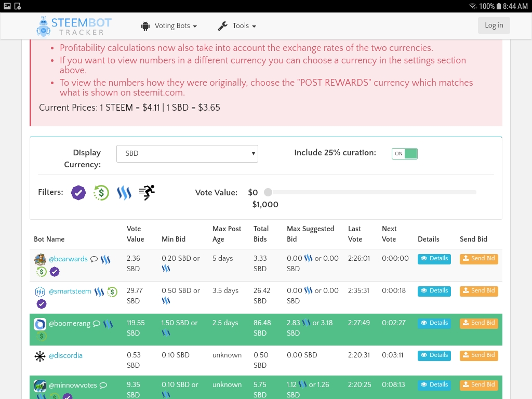Click the @smartsteem avatar icon

[x=40, y=292]
